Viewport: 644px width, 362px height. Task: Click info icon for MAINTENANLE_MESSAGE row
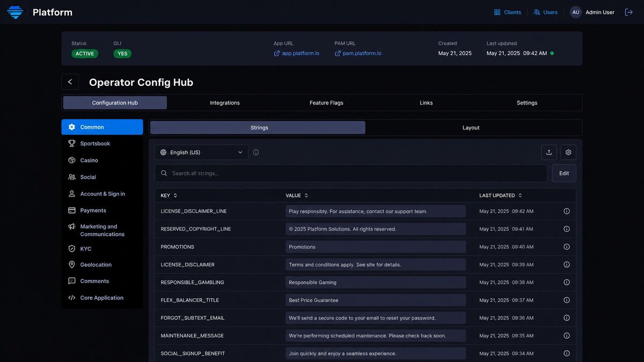click(x=567, y=336)
